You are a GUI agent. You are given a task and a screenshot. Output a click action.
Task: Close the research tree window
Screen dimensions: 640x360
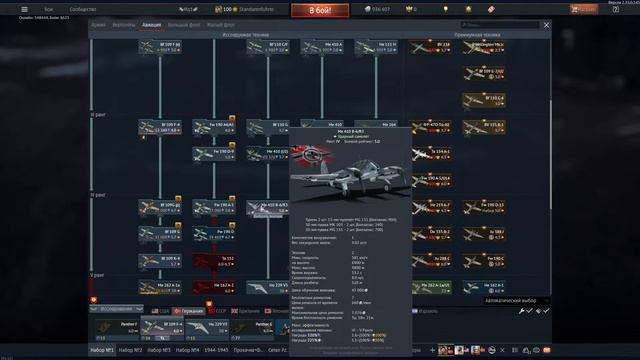click(547, 25)
